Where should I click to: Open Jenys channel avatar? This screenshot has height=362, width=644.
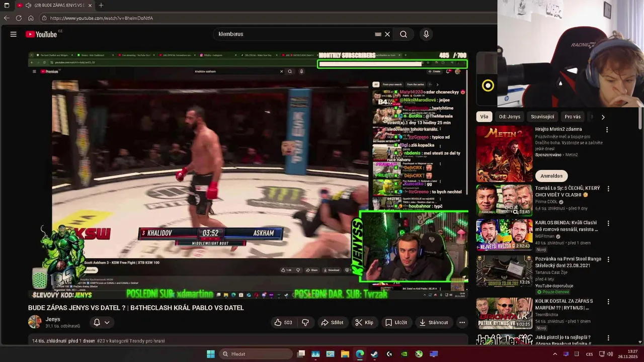pos(35,322)
